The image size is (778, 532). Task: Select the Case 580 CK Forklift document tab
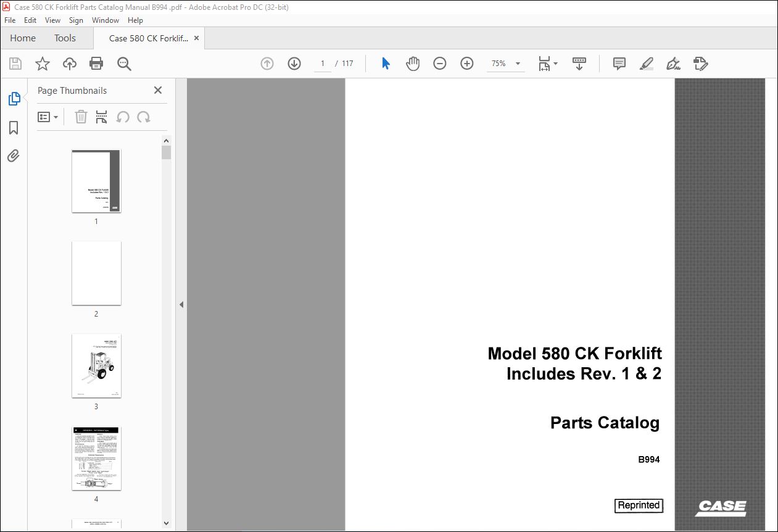pyautogui.click(x=148, y=38)
